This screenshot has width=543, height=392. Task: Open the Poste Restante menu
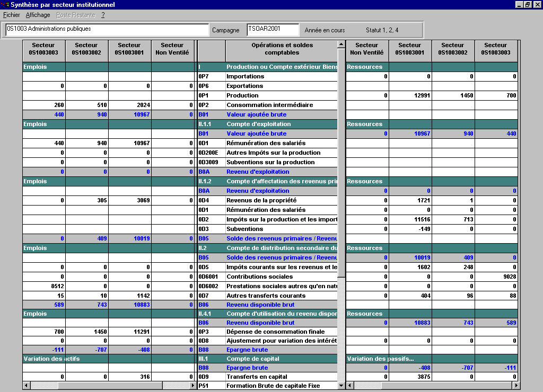76,15
